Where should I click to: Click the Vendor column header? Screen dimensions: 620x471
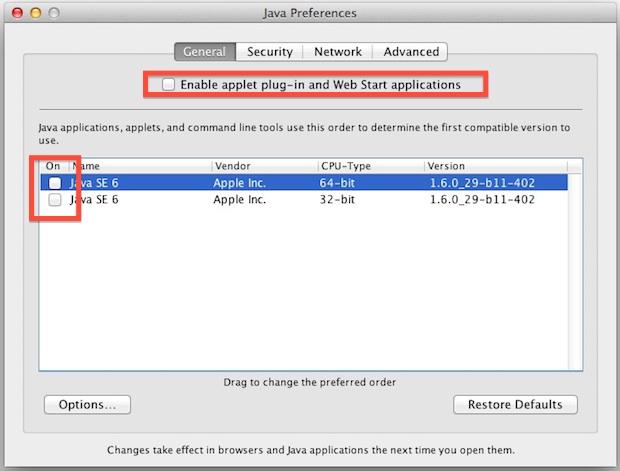(x=265, y=166)
